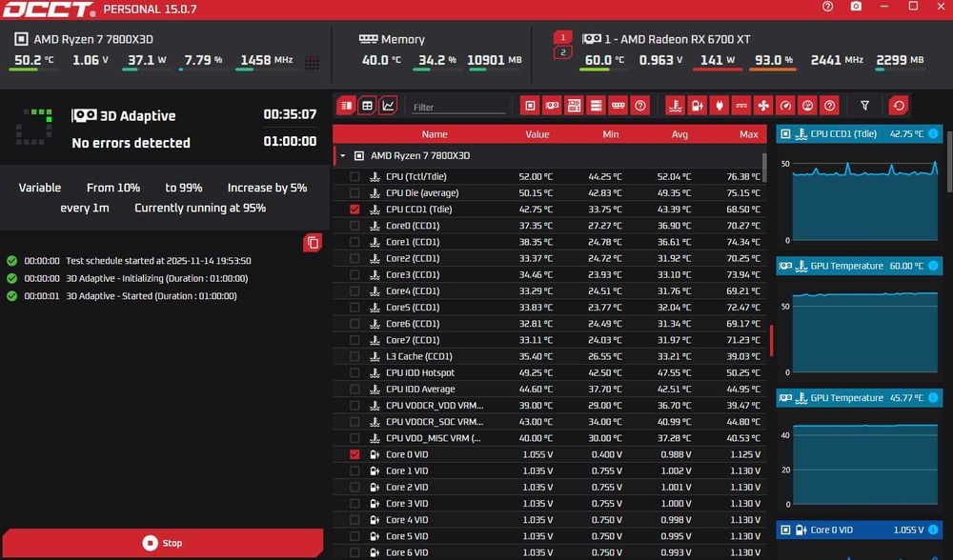Sort by the Name column header

click(435, 134)
